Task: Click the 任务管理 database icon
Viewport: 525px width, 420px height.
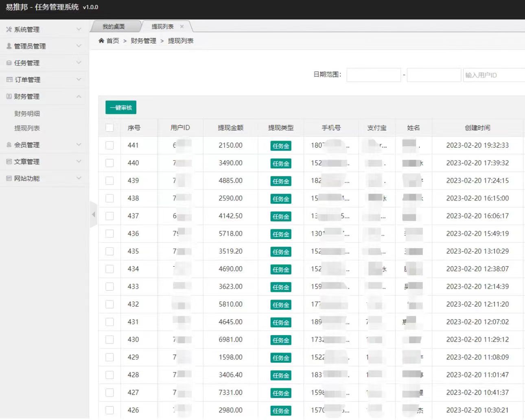Action: pyautogui.click(x=9, y=63)
